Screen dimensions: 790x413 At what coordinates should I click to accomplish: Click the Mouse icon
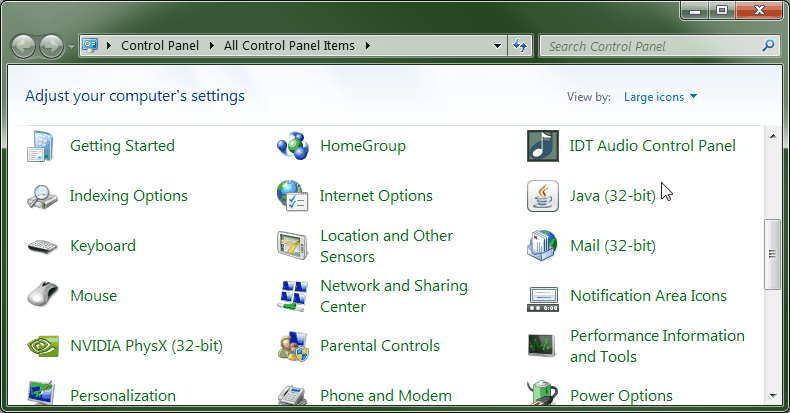click(42, 294)
